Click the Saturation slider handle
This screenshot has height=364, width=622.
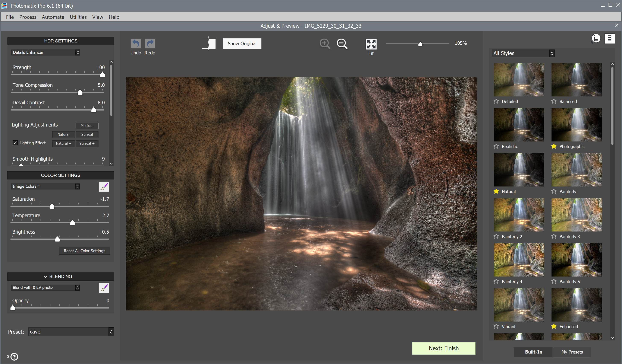[52, 206]
